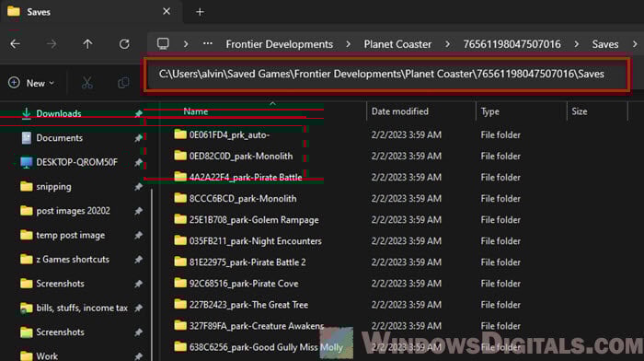
Task: Expand chevron after 76561198047507016
Action: click(577, 44)
